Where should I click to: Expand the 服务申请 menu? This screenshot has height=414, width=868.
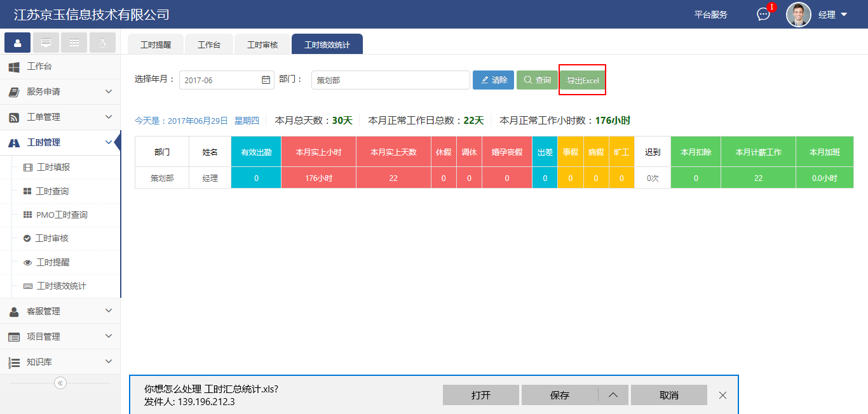point(60,91)
